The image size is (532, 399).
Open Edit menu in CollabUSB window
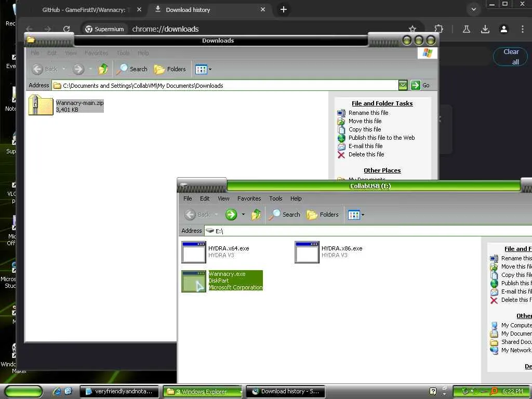(x=205, y=198)
